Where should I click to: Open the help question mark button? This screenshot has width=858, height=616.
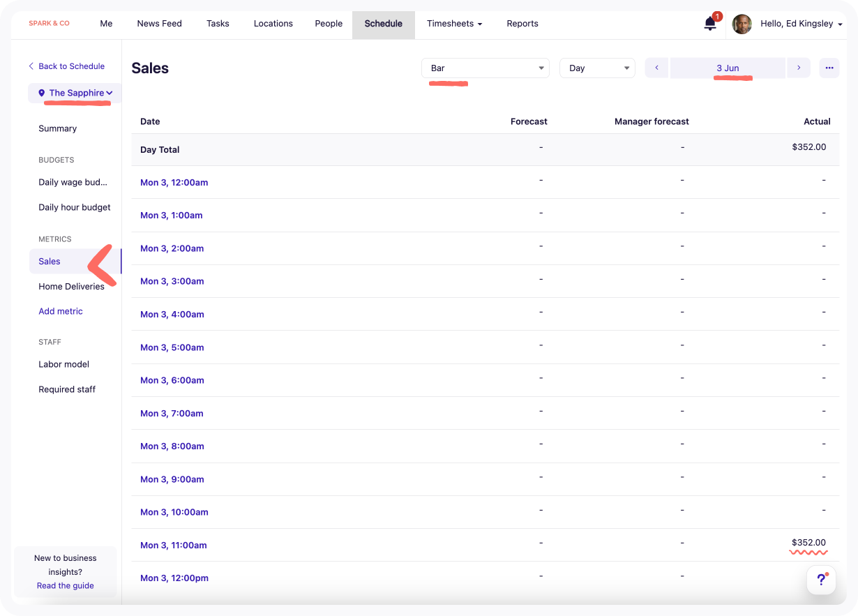click(821, 580)
